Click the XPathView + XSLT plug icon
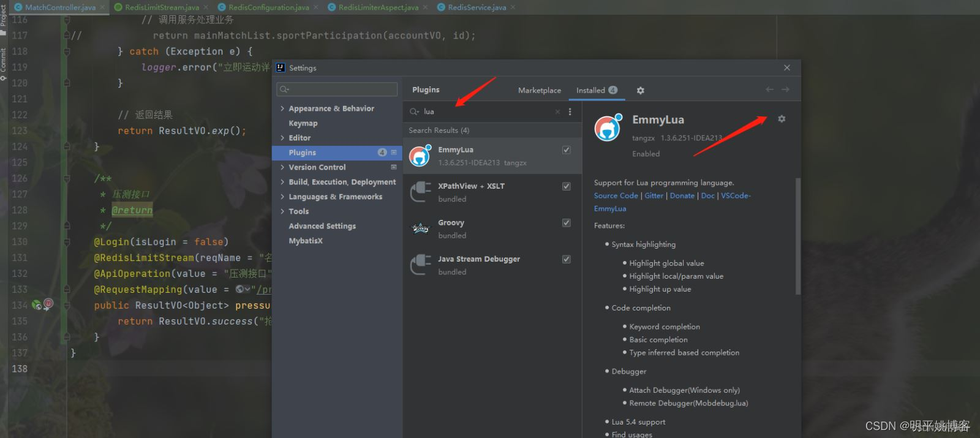 [x=420, y=192]
